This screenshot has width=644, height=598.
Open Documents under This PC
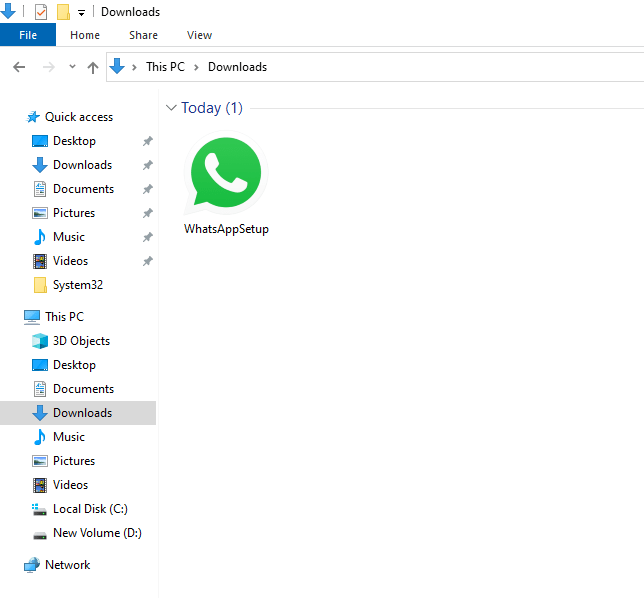[83, 389]
